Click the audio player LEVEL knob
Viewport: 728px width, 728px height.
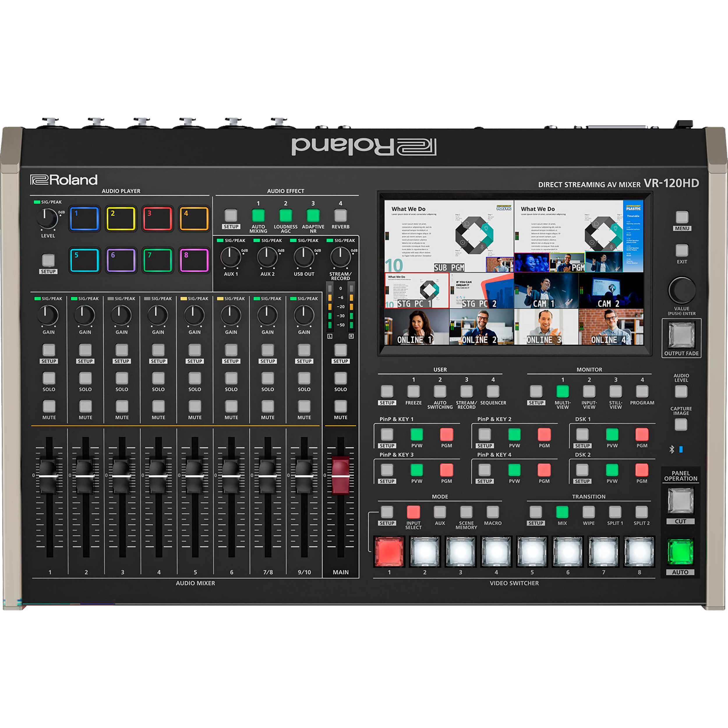point(47,219)
